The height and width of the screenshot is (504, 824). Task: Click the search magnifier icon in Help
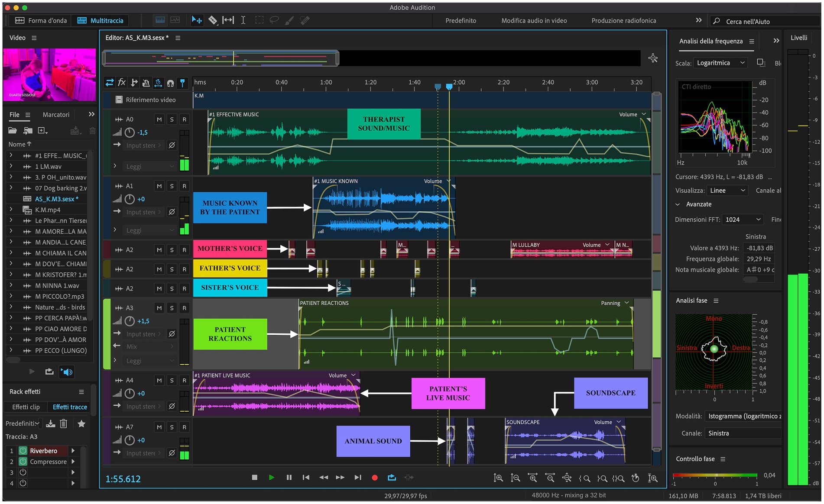coord(717,21)
